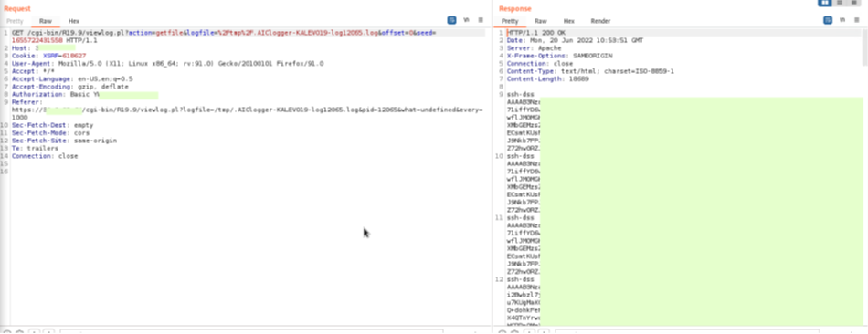This screenshot has width=868, height=334.
Task: Toggle response message word-wrap icon
Action: tap(828, 20)
